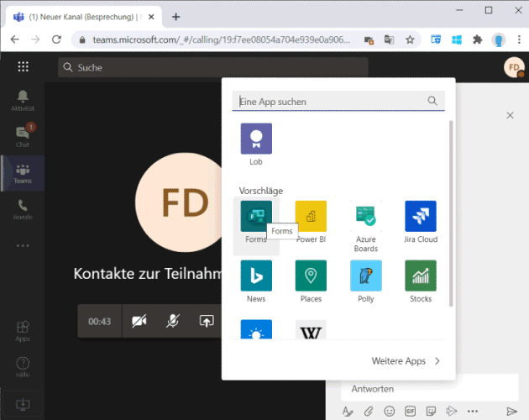This screenshot has width=529, height=420.
Task: Open the Aktivität bell in sidebar
Action: (x=23, y=101)
